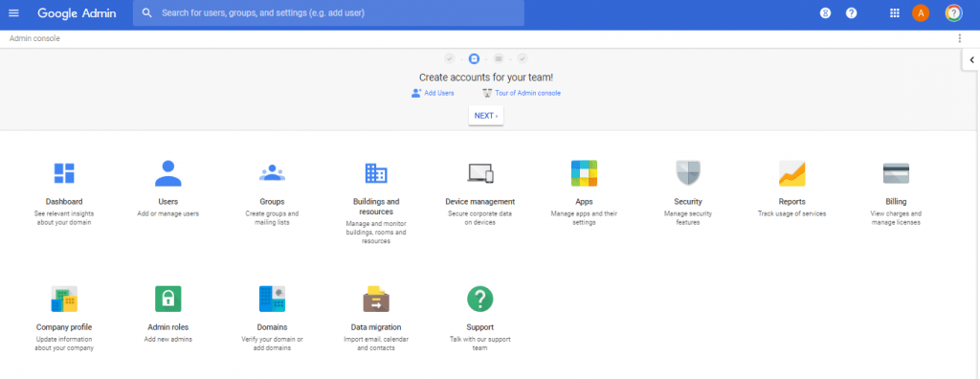
Task: Click the Admin console breadcrumb
Action: coord(34,39)
